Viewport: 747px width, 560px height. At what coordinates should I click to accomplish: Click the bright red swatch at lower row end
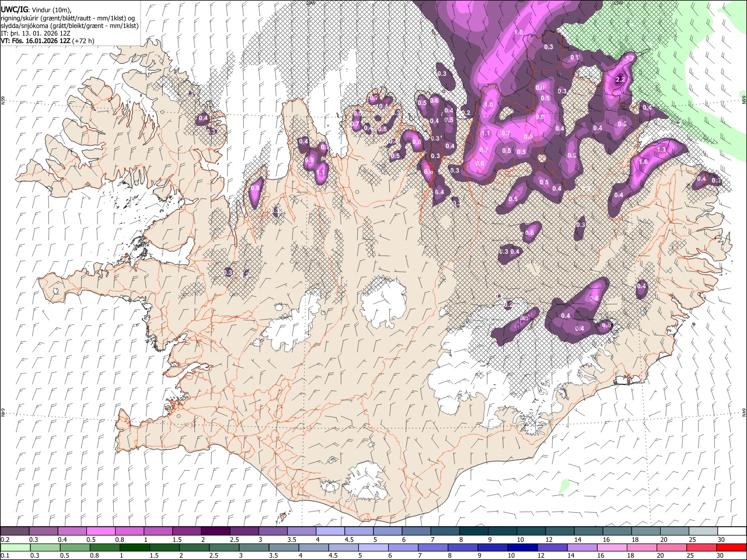coord(731,547)
